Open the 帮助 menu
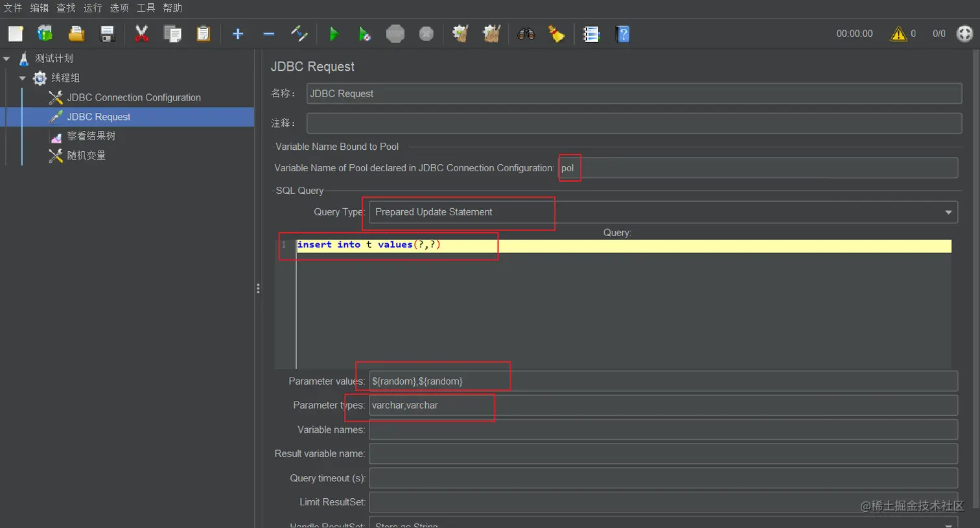 [172, 8]
